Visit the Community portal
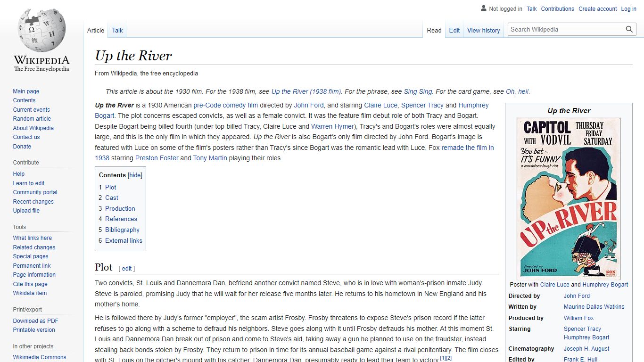 (35, 192)
